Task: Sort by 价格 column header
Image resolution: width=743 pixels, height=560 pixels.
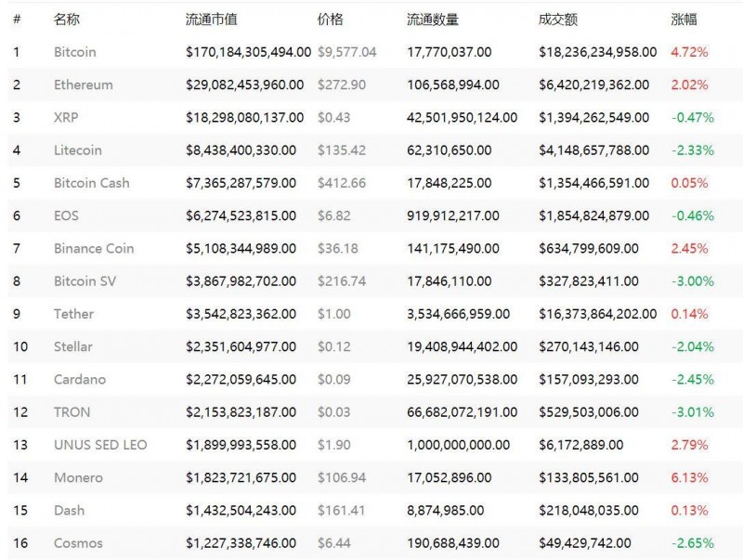Action: [x=329, y=19]
